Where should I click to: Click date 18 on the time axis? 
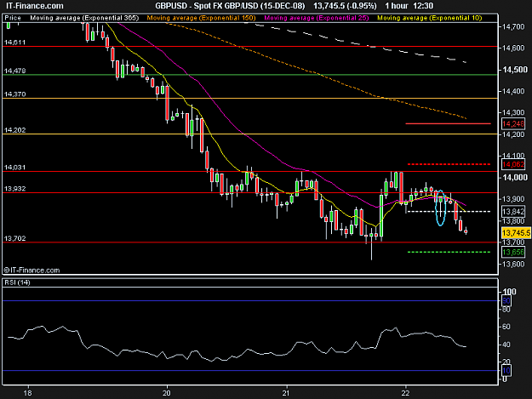click(x=28, y=393)
